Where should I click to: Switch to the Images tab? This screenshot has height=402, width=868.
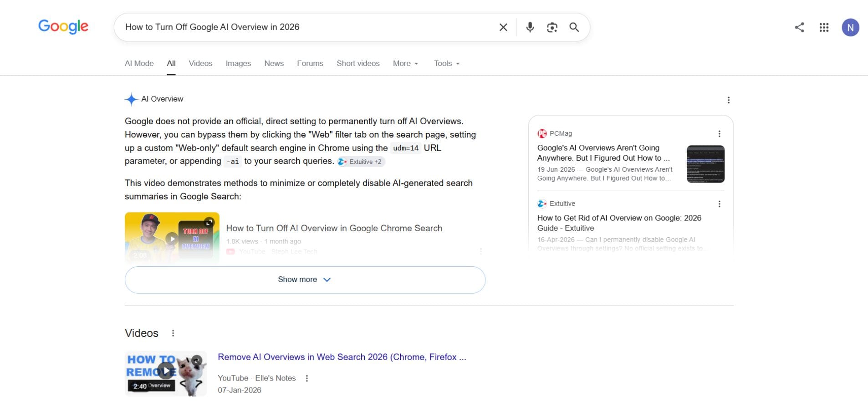(x=238, y=63)
